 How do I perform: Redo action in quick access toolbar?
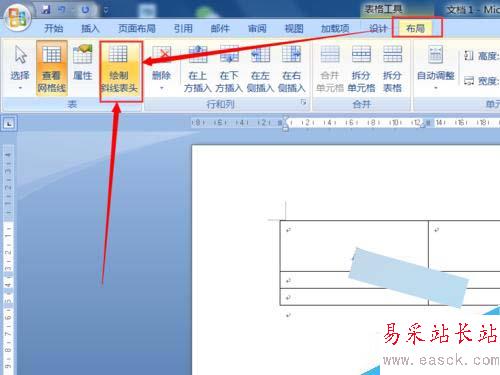click(x=85, y=10)
